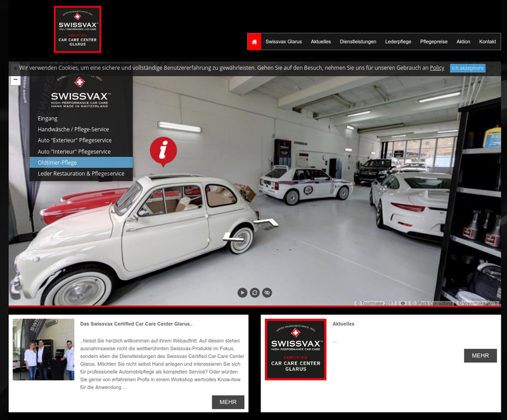Toggle hotspot visibility with the crossed-eye icon
The width and height of the screenshot is (507, 420).
coord(267,293)
